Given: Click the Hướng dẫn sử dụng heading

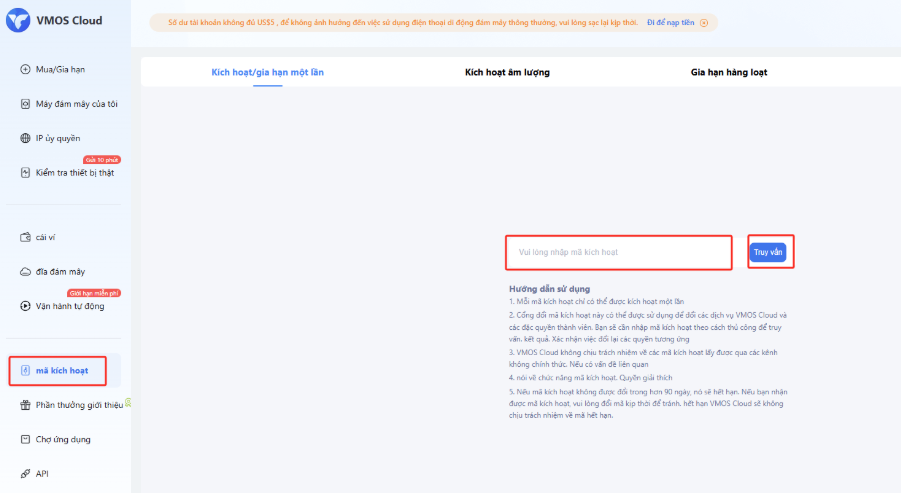Looking at the screenshot, I should point(549,289).
